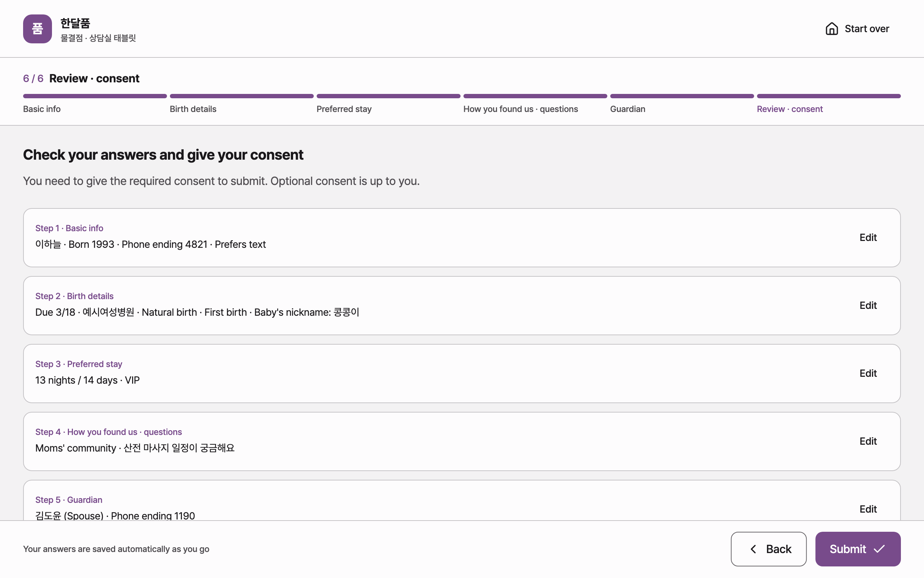Click the left chevron icon on Back
Viewport: 924px width, 578px height.
(x=753, y=549)
